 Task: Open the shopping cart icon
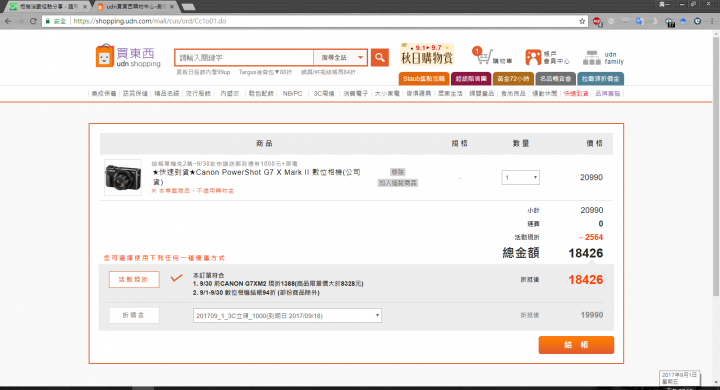tap(483, 57)
